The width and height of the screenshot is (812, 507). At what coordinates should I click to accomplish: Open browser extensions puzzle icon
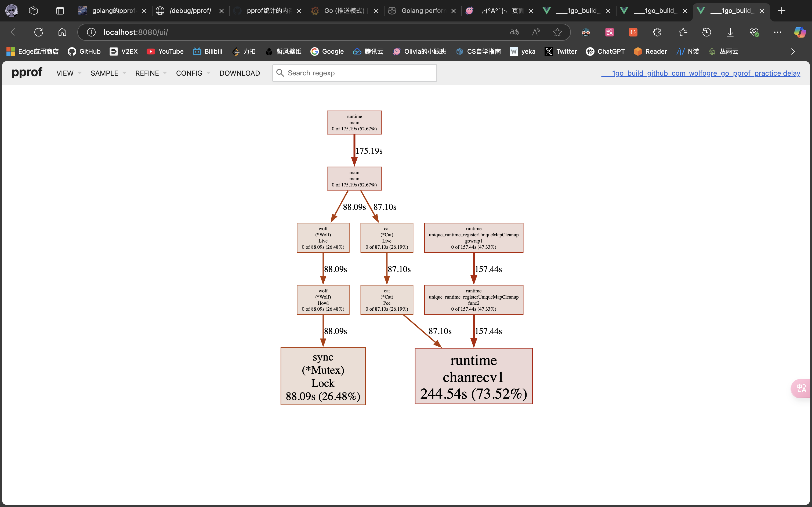[x=657, y=32]
